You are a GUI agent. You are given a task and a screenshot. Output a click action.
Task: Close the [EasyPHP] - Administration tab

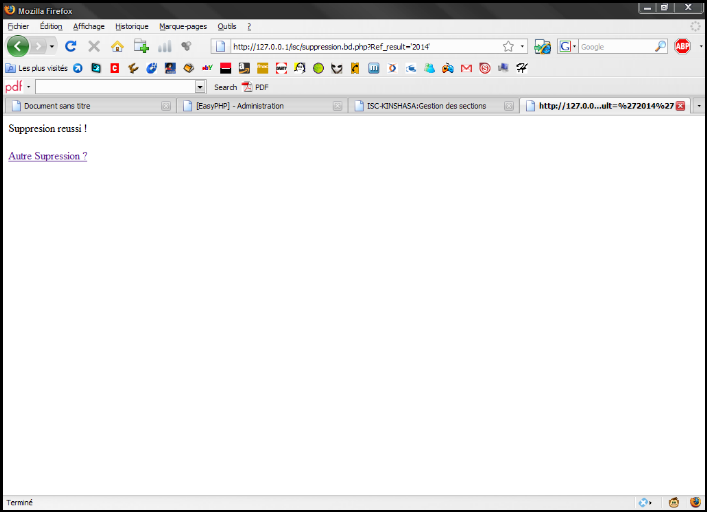337,106
